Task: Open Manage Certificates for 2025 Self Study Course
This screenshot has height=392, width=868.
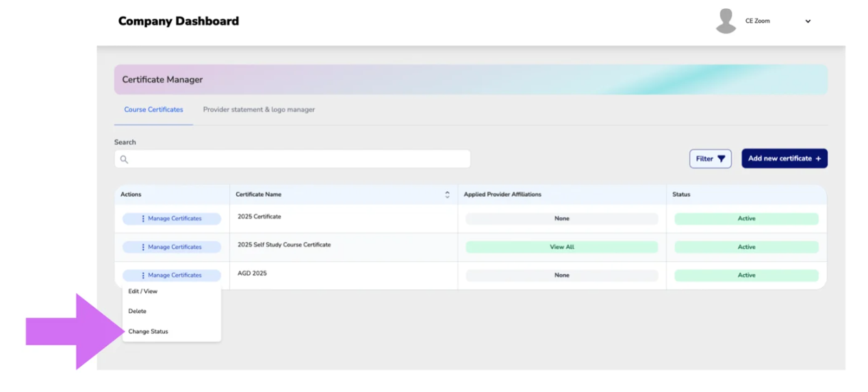Action: click(x=172, y=247)
